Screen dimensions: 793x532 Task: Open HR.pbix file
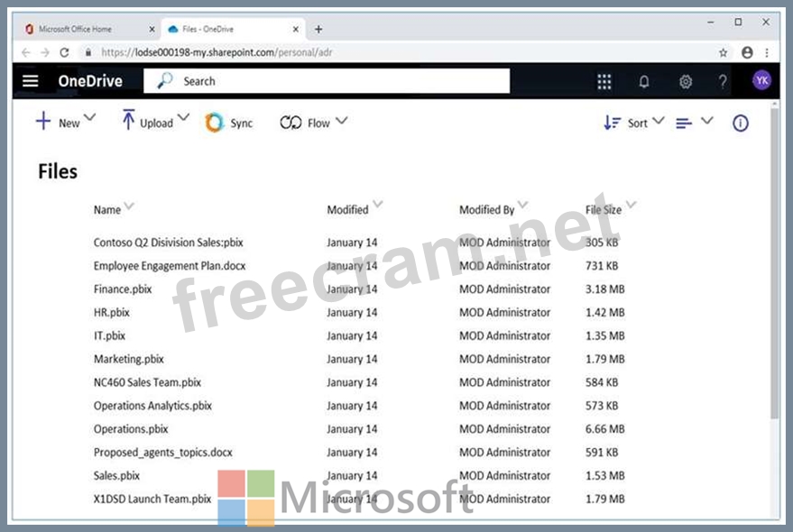[111, 312]
